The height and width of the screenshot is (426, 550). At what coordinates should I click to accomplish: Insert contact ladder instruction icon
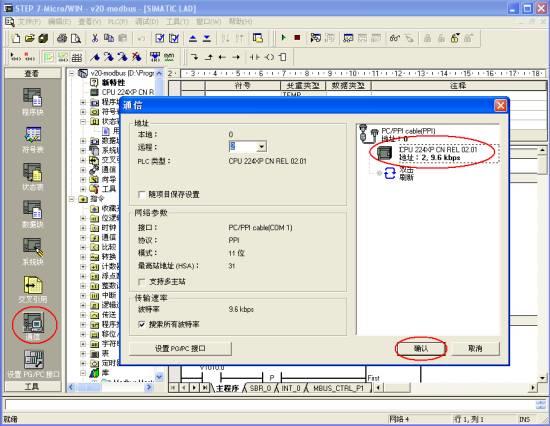click(255, 57)
